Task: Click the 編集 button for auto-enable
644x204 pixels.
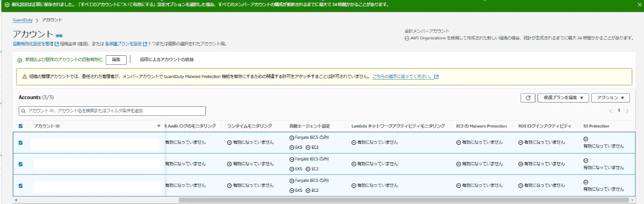Action: click(116, 59)
